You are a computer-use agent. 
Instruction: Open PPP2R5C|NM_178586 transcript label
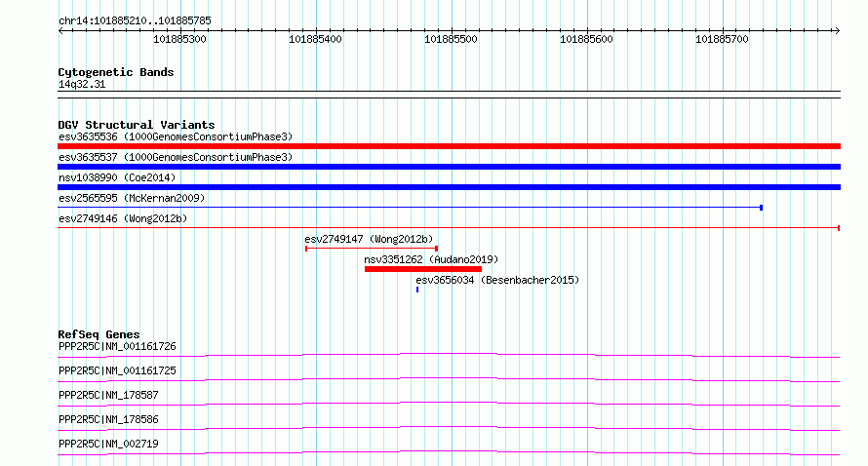pyautogui.click(x=108, y=419)
